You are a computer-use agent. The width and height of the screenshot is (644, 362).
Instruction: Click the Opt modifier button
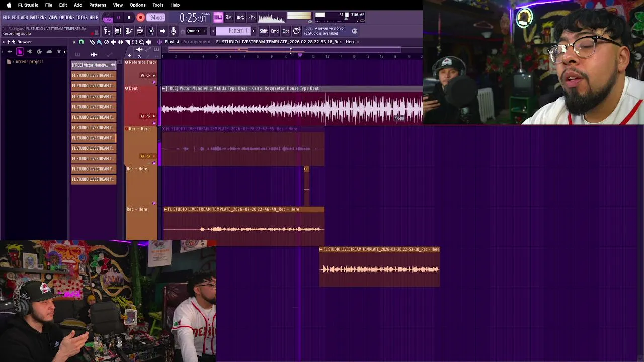click(x=286, y=31)
